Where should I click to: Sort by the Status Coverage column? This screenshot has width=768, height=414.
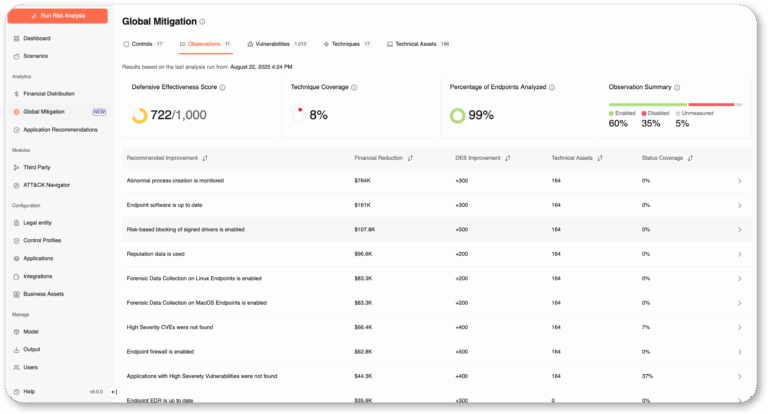click(x=692, y=158)
